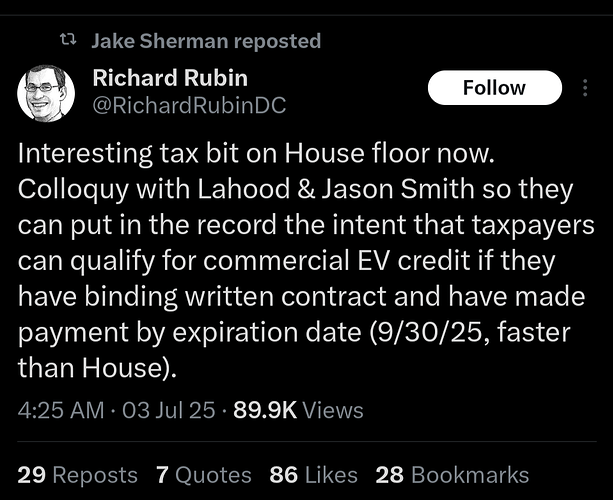Click the repost arrows icon above the tweet
The height and width of the screenshot is (500, 613).
click(x=69, y=41)
